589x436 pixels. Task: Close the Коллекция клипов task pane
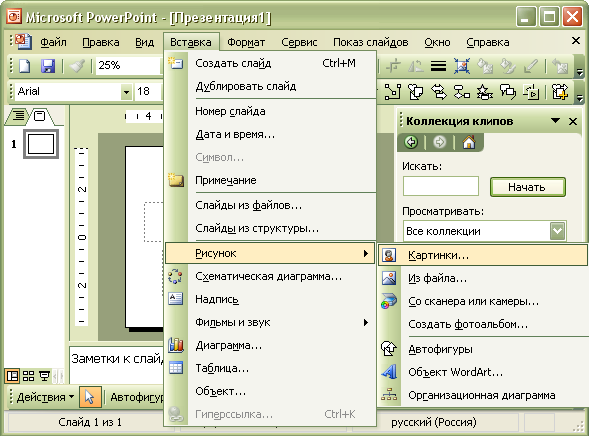[x=573, y=121]
